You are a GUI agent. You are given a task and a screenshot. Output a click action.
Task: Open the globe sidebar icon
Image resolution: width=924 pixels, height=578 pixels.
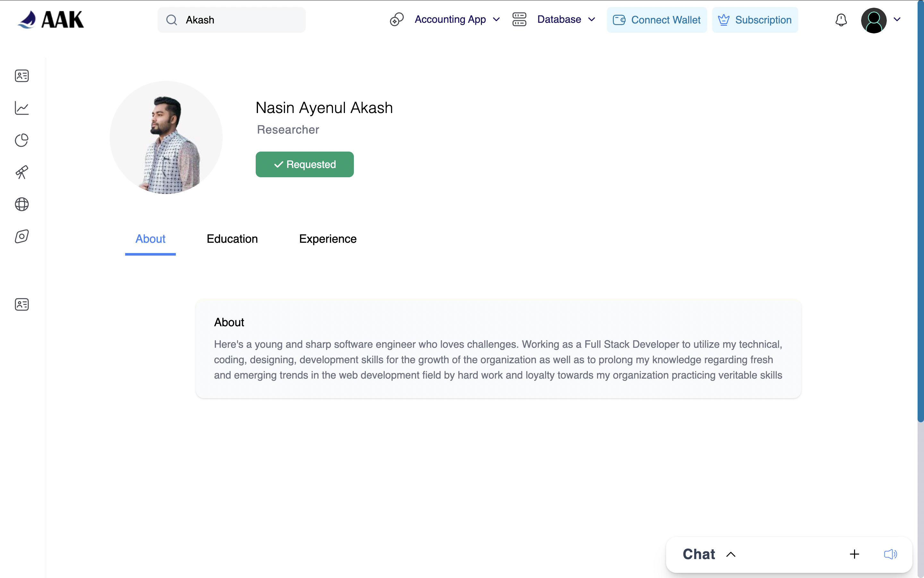[22, 204]
